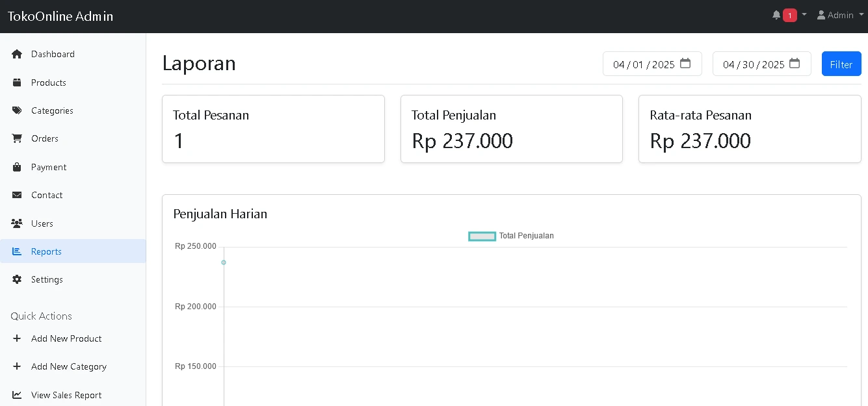
Task: Toggle the Total Penjualan legend swatch
Action: coord(482,236)
